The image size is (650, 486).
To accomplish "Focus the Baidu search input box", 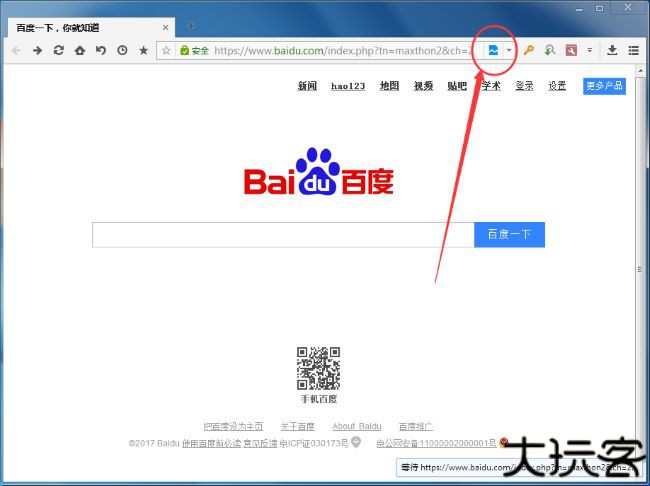I will pyautogui.click(x=283, y=235).
